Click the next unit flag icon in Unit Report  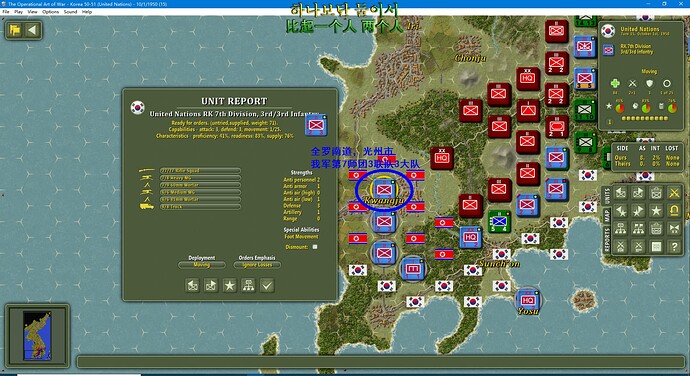pos(211,285)
